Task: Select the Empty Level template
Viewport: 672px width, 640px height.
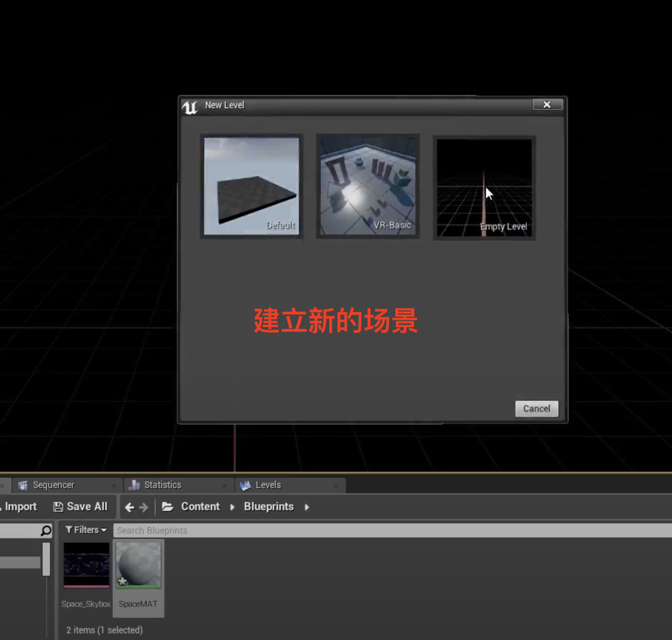Action: 484,186
